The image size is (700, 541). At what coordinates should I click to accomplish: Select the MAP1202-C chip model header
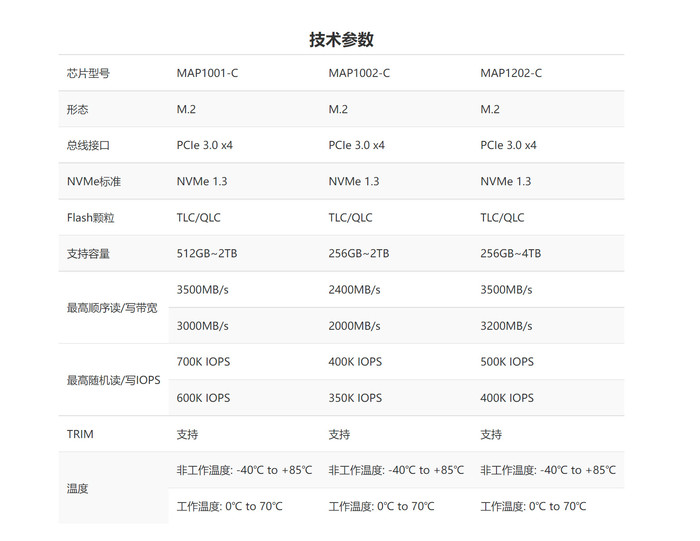[x=511, y=73]
